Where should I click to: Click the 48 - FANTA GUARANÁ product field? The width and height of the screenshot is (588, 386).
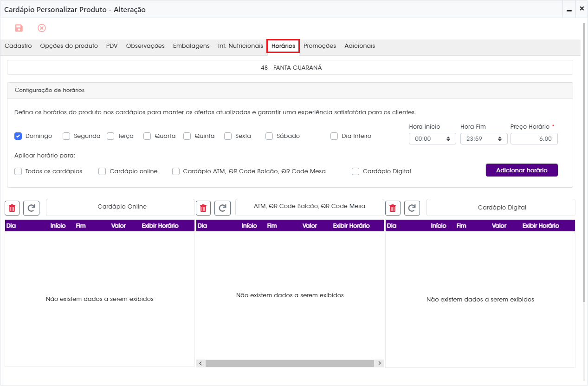290,68
